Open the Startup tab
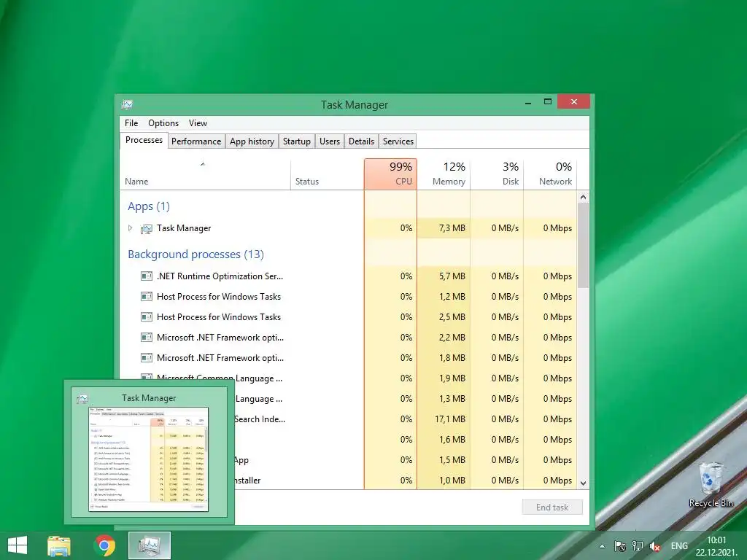This screenshot has width=747, height=560. pos(297,141)
